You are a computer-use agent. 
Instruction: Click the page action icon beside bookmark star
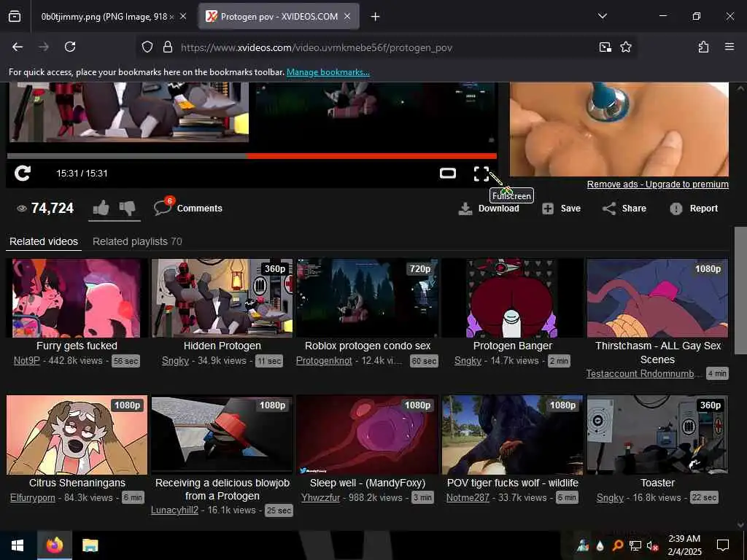click(605, 47)
